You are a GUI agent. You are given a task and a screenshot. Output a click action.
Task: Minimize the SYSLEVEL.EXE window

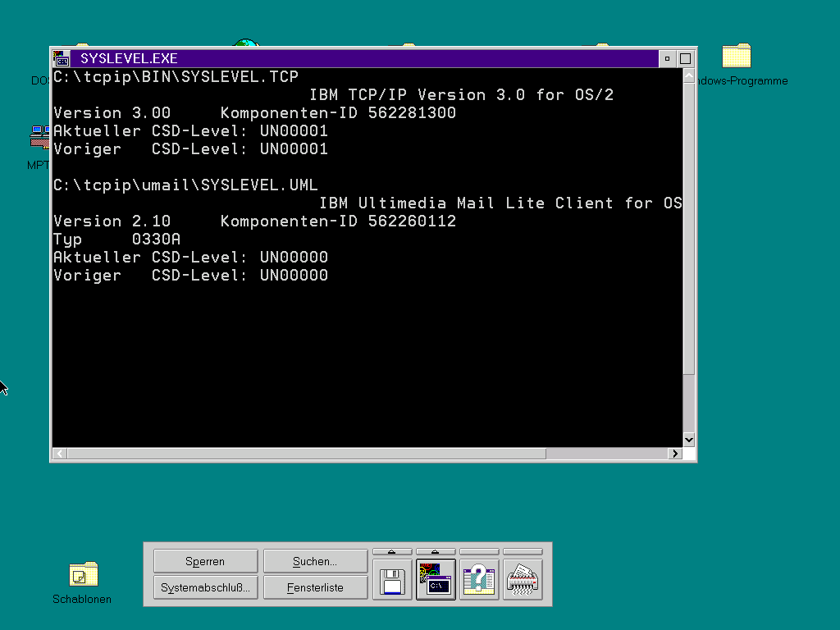pyautogui.click(x=667, y=58)
